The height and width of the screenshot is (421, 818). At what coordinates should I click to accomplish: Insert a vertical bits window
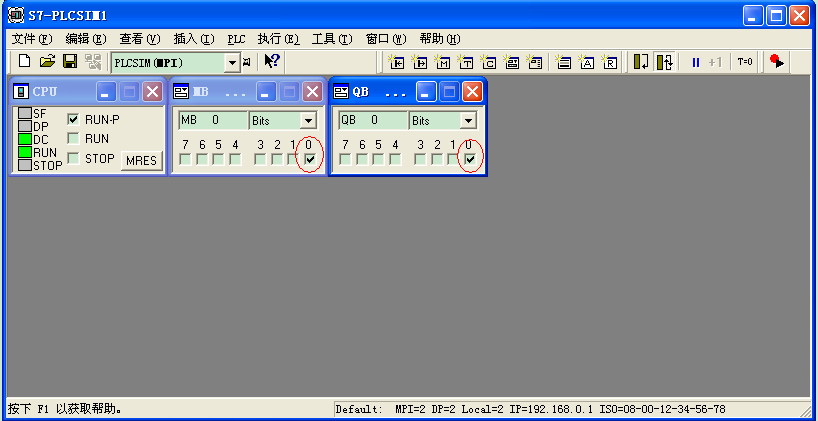click(x=534, y=62)
